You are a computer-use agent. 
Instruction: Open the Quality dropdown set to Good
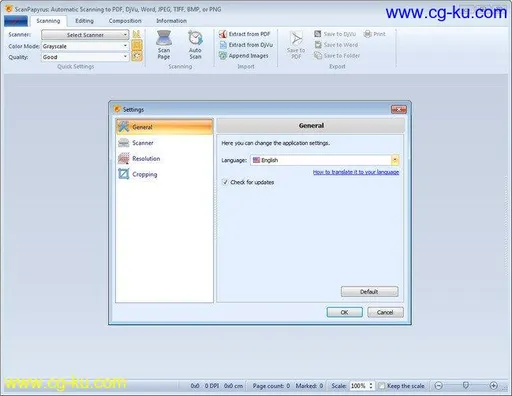85,57
